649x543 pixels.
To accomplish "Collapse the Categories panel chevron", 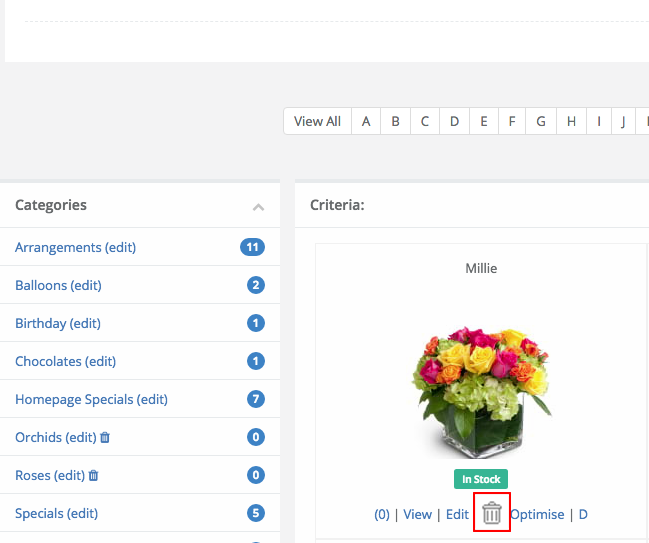I will [x=258, y=207].
